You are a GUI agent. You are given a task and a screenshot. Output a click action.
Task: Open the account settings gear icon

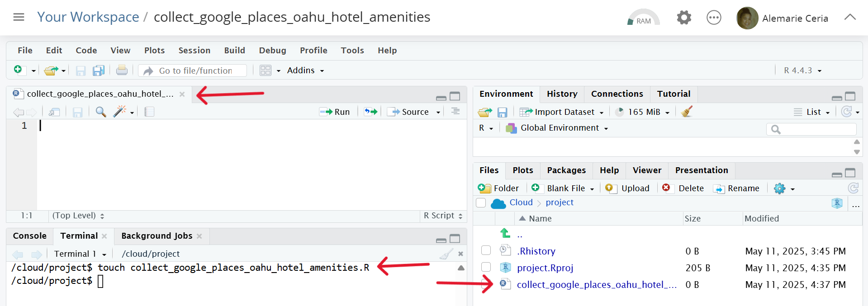[683, 18]
